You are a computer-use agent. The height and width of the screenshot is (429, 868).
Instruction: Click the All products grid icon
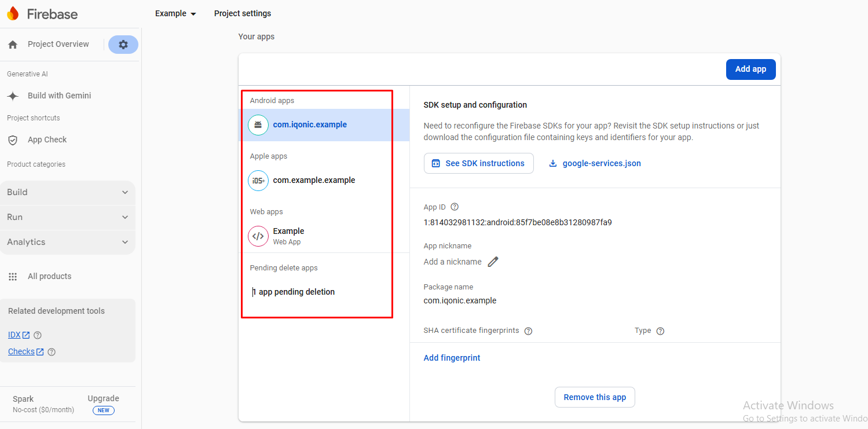coord(13,277)
